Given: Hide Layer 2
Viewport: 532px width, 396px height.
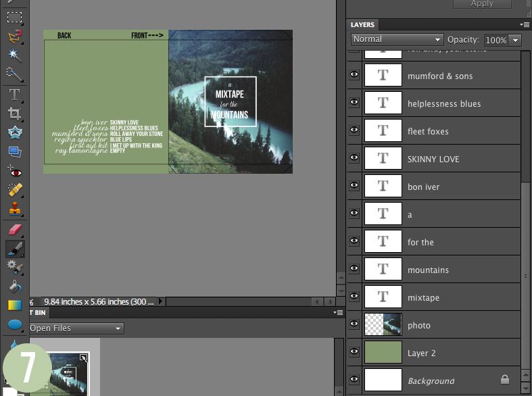Looking at the screenshot, I should (x=354, y=351).
